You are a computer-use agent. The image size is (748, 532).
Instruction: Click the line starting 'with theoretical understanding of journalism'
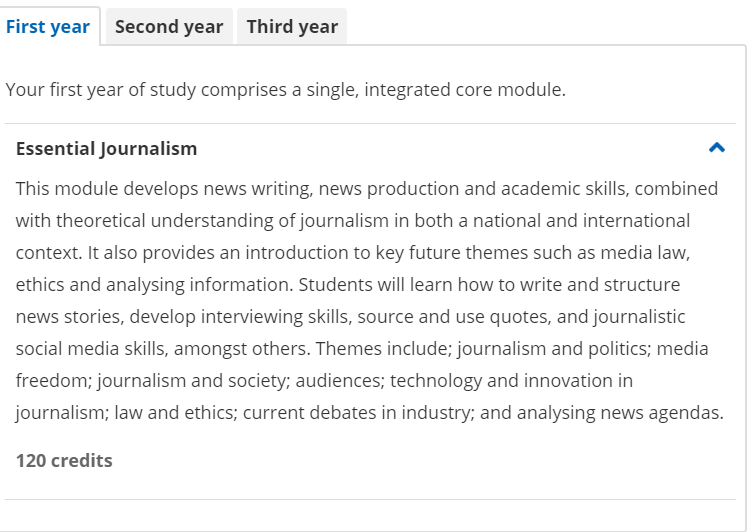(353, 220)
